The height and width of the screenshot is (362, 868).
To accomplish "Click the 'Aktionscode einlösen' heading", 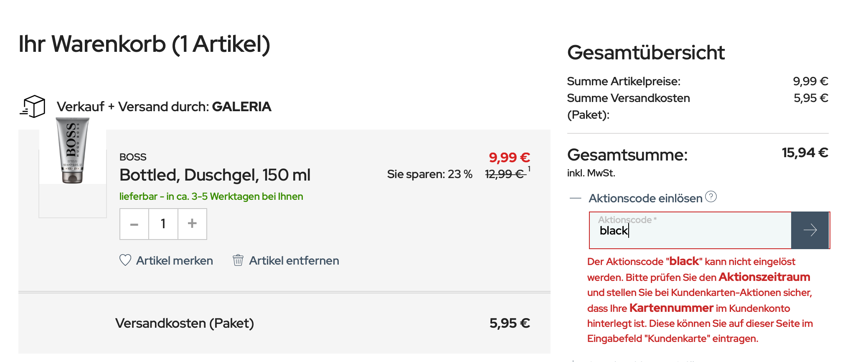I will click(x=645, y=198).
